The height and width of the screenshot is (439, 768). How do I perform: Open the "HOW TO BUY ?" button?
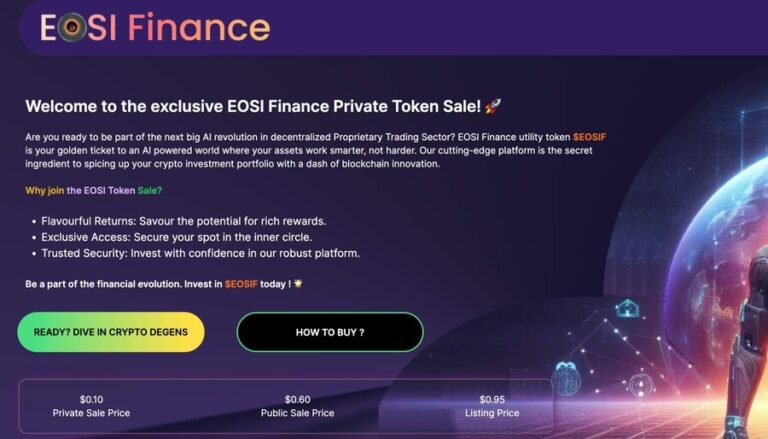[330, 332]
